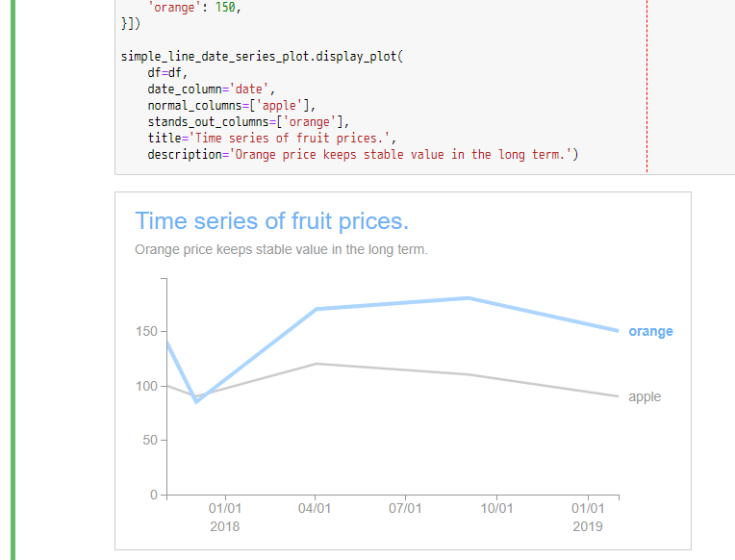735x560 pixels.
Task: Click the 0 tick on y-axis
Action: click(x=154, y=495)
